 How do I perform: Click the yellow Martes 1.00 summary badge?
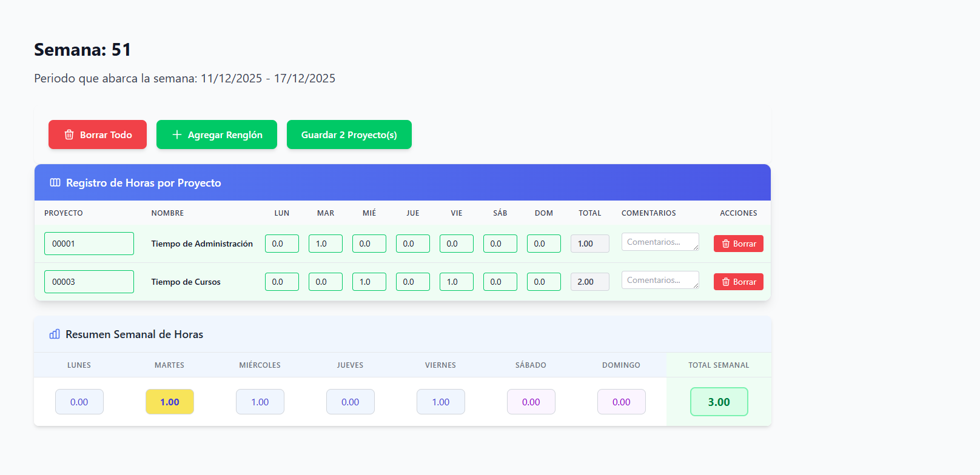click(170, 402)
